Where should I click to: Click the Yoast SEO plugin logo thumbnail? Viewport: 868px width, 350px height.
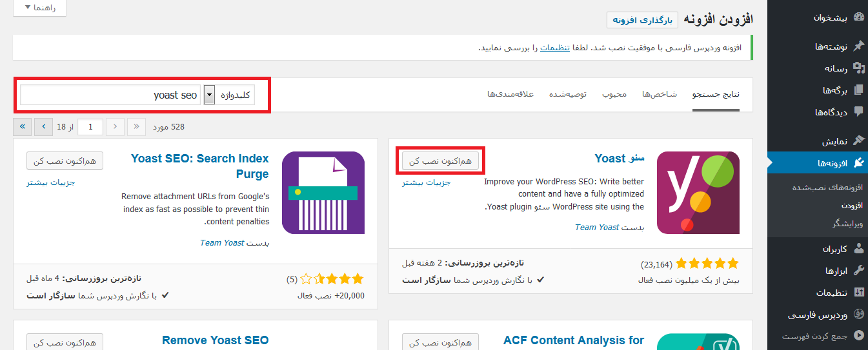pos(698,193)
